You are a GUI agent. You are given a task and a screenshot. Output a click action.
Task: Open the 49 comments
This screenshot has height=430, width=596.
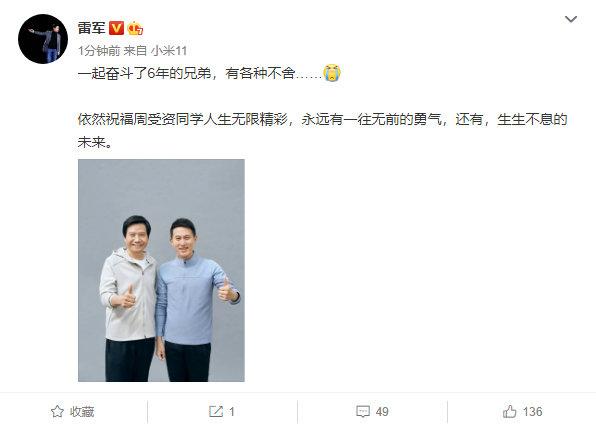(x=382, y=411)
